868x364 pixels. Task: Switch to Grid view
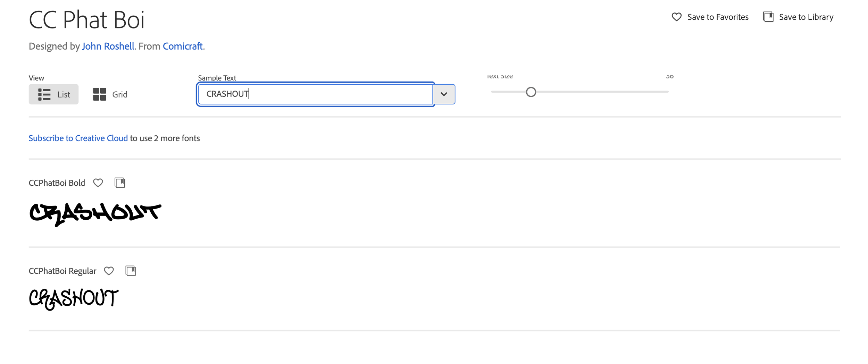coord(110,94)
